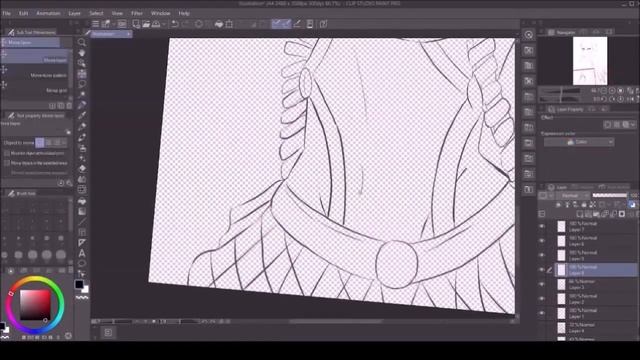Click the Clear circle icon in command bar
This screenshot has width=640, height=360.
199,24
